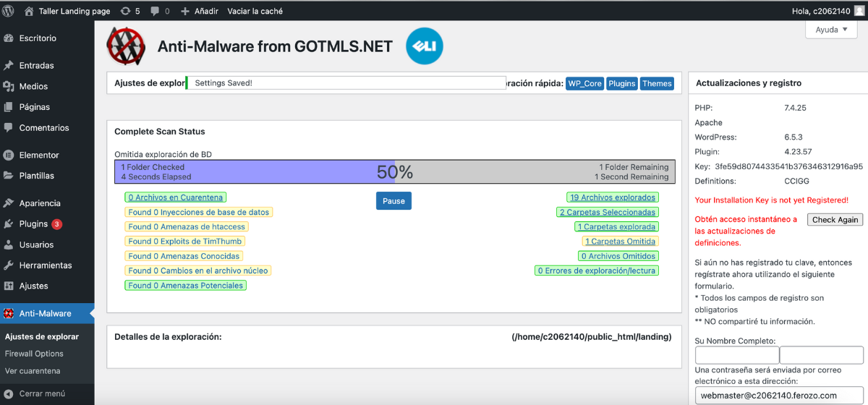Open user menu Hola, c2062140
Image resolution: width=868 pixels, height=405 pixels.
click(x=825, y=12)
